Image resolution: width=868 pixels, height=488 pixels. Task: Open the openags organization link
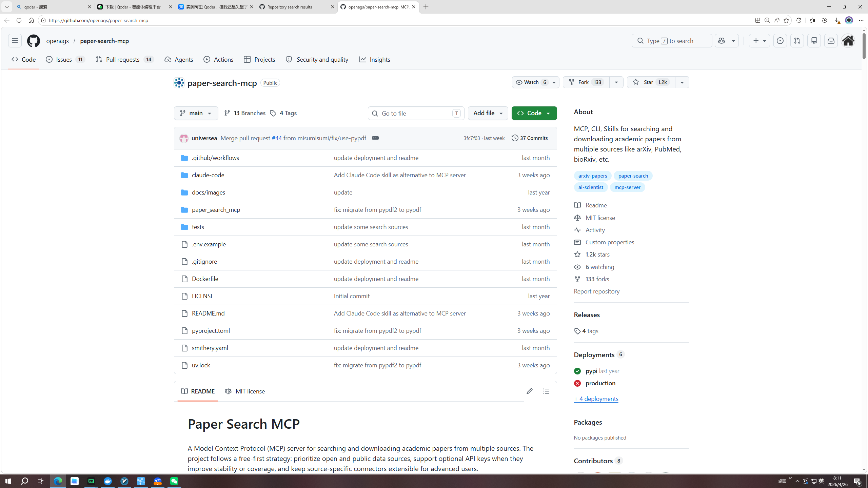[x=57, y=41]
